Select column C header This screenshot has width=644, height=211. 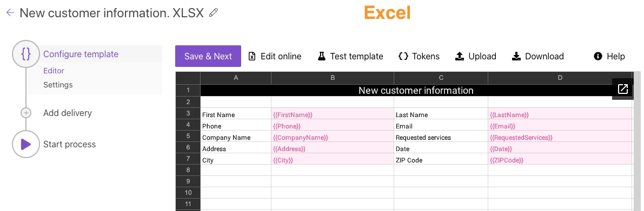[x=441, y=78]
